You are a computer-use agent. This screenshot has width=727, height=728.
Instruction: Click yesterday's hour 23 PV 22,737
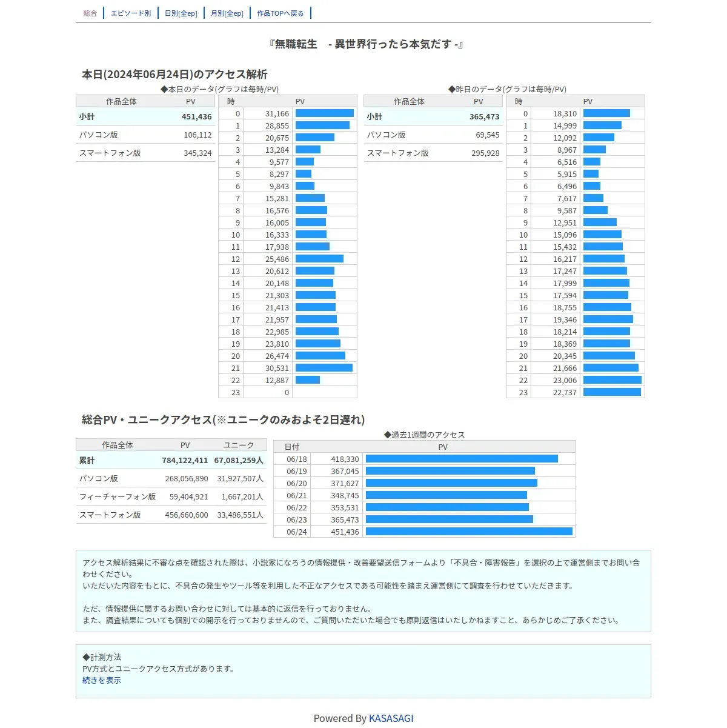pos(565,392)
